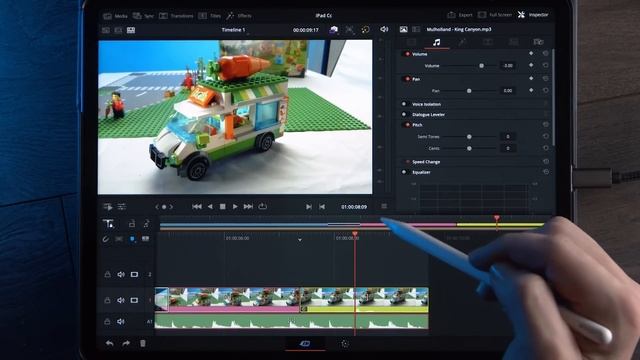Expand the Dialogue Leveler section header
This screenshot has width=640, height=360.
[428, 114]
